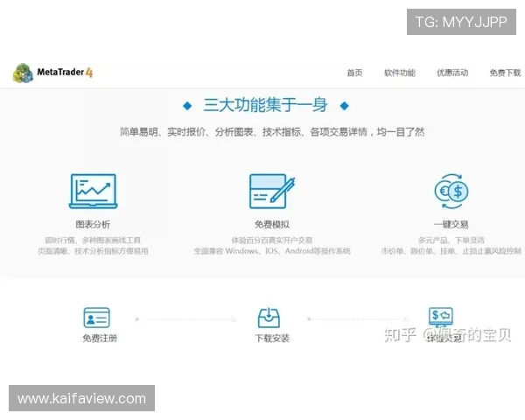Click the text 即时行情、多种图表画线工具
This screenshot has height=420, width=525.
[x=93, y=240]
